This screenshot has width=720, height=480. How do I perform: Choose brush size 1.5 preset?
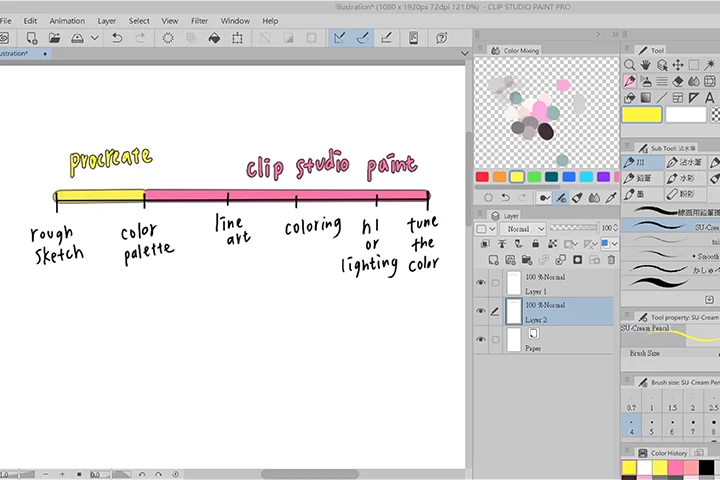(x=672, y=401)
